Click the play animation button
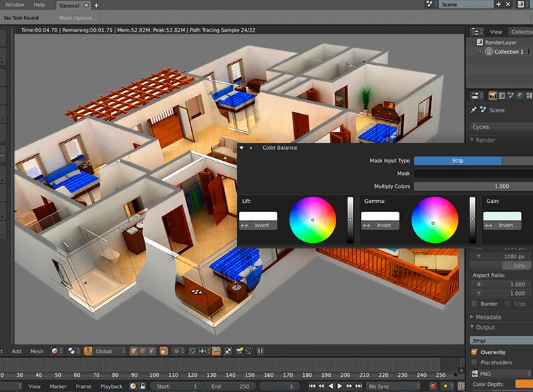 point(340,386)
